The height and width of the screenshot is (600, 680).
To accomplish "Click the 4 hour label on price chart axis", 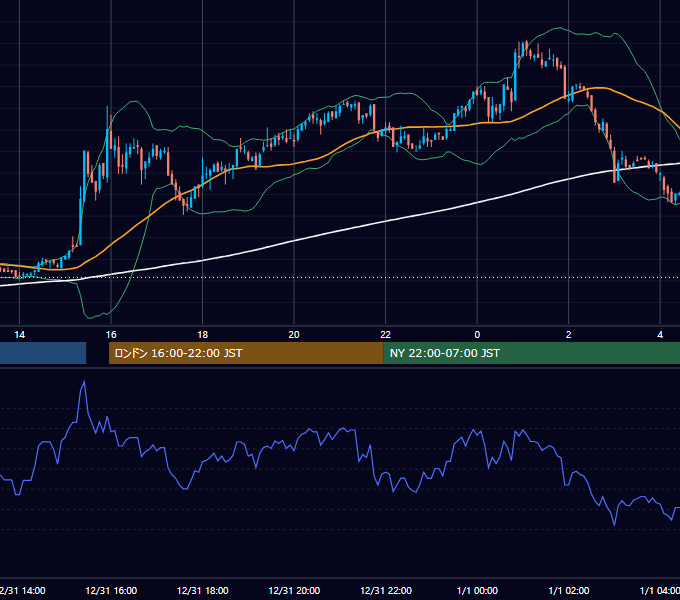I will pyautogui.click(x=660, y=335).
